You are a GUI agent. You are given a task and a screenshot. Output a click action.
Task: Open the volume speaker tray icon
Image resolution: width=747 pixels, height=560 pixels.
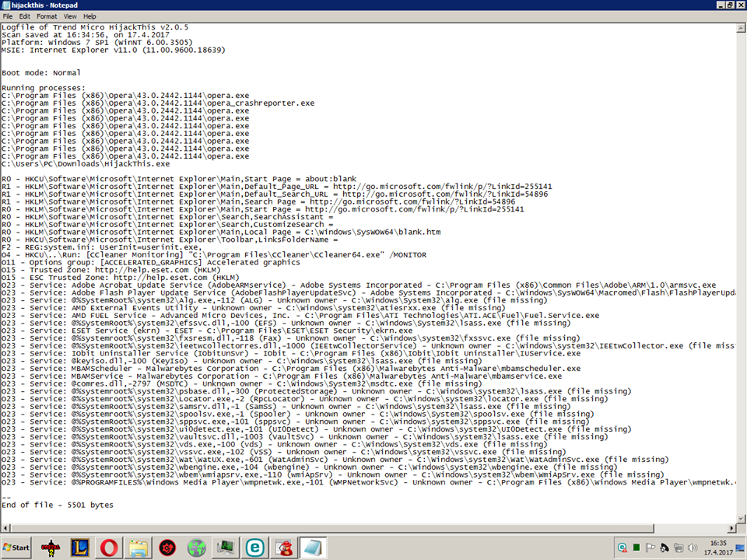point(693,548)
